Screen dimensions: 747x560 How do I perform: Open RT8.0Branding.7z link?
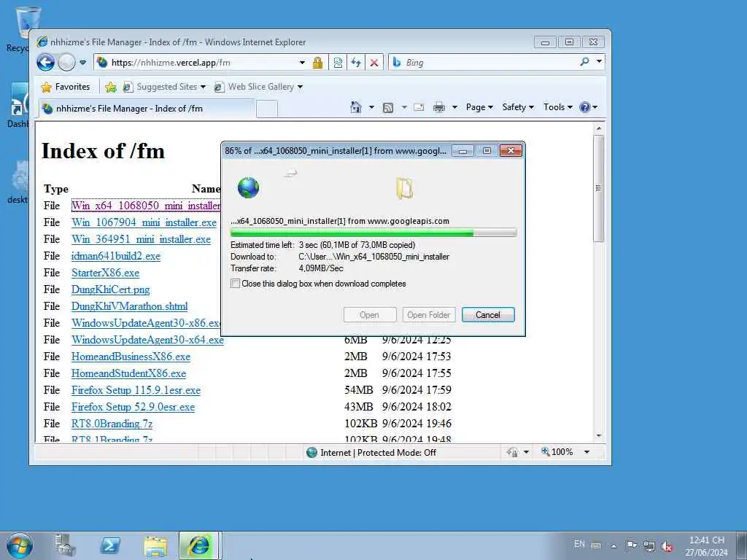click(x=112, y=424)
